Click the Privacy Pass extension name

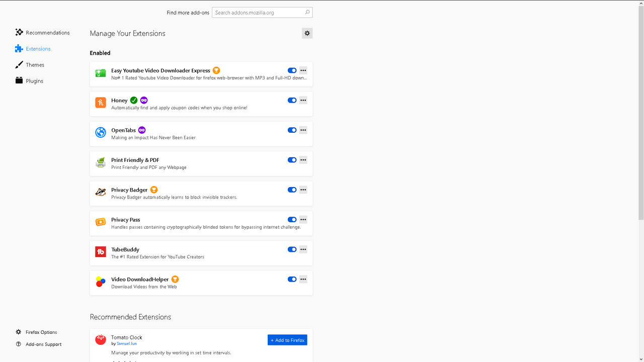click(x=126, y=220)
